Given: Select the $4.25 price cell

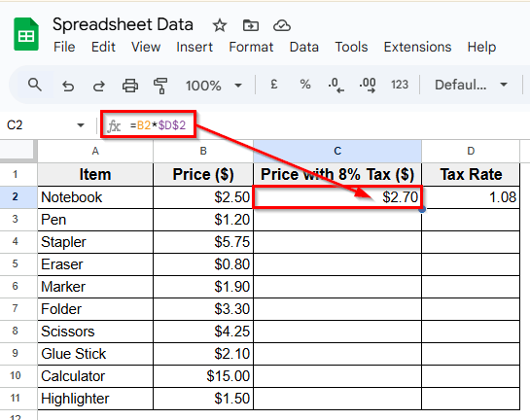Looking at the screenshot, I should click(203, 332).
